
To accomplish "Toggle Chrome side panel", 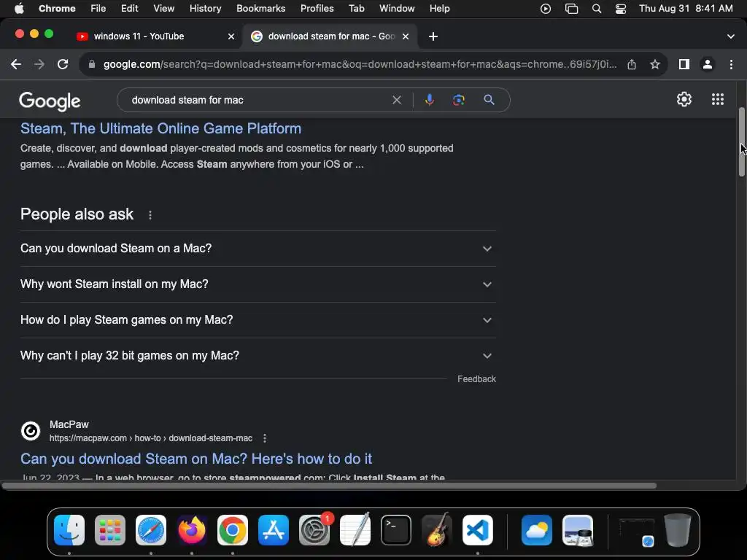I will 684,64.
